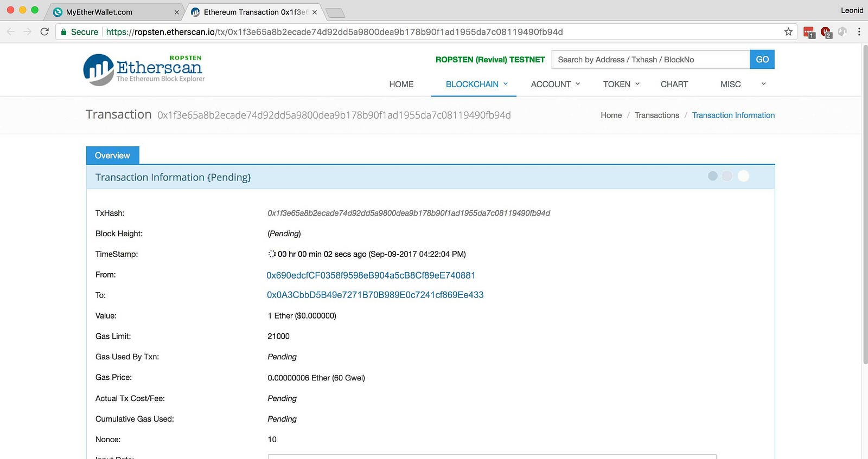
Task: Click the Nonce value 10
Action: click(272, 439)
